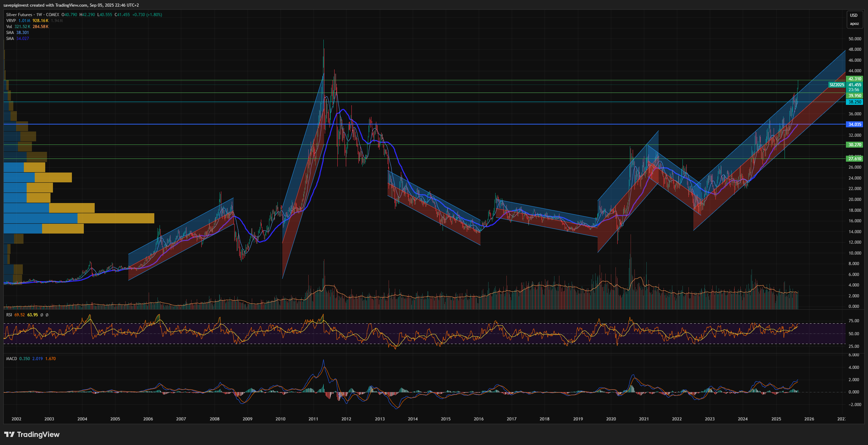The image size is (868, 445).
Task: Click the 30.270 green price label
Action: (x=855, y=145)
